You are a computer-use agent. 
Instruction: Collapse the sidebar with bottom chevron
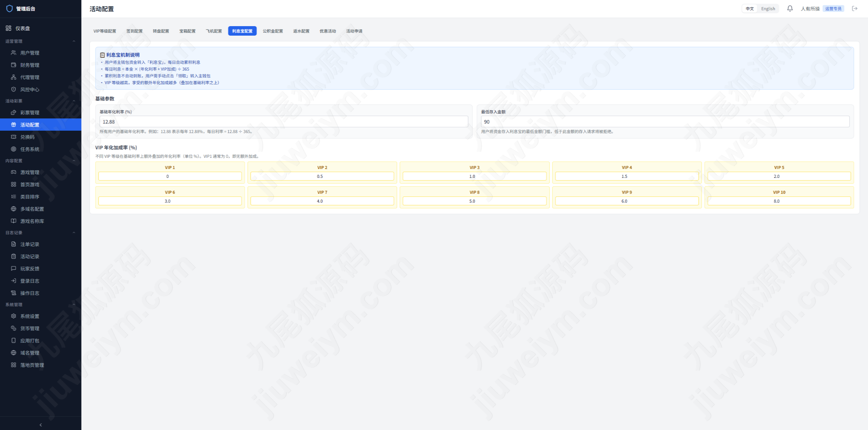(x=41, y=425)
